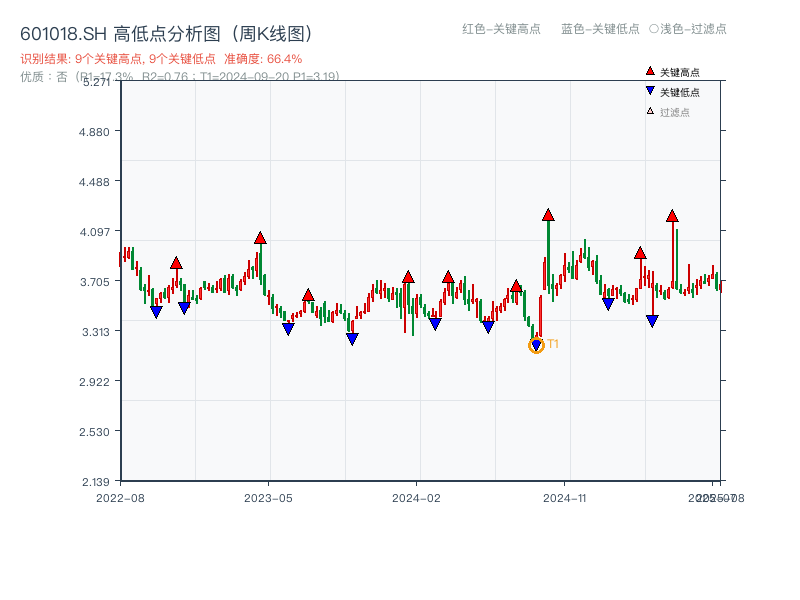Select the tall red peak triangle just before 2024-11

548,215
